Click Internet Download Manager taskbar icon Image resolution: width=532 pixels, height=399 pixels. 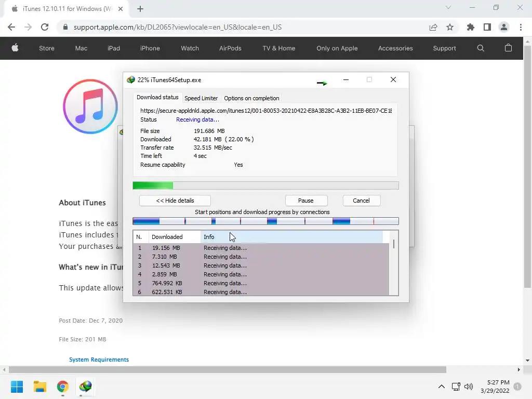[x=86, y=387]
